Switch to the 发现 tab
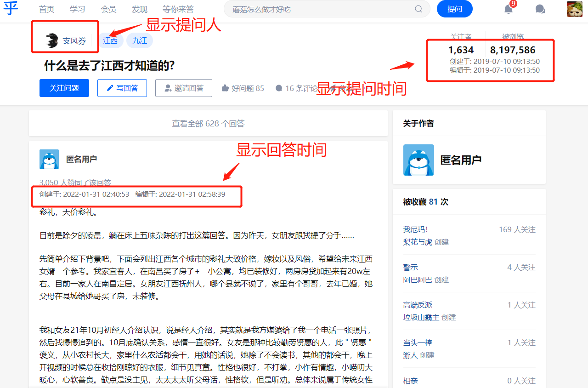The width and height of the screenshot is (588, 388). [x=139, y=9]
